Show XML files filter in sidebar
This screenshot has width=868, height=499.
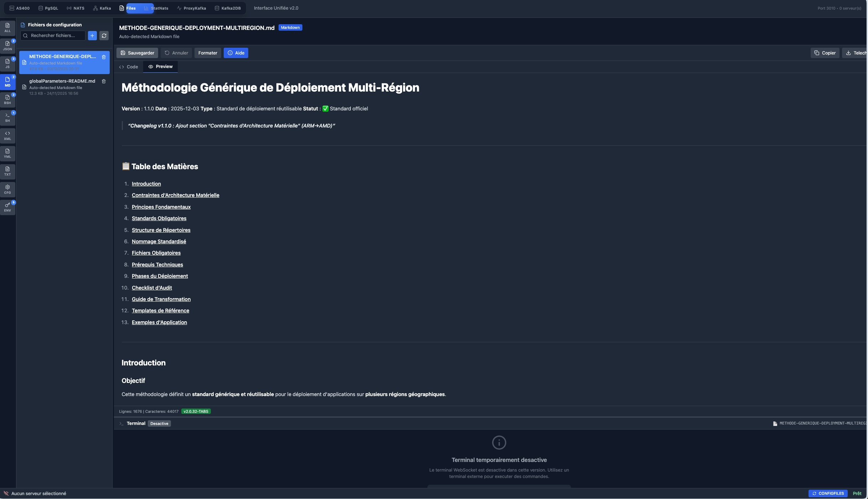(7, 135)
